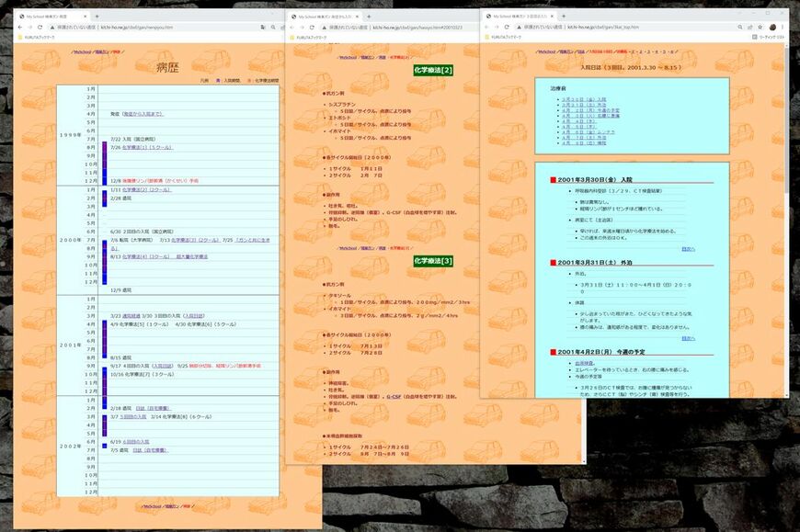Click the MySchool breadcrumb link in the left window
The height and width of the screenshot is (532, 800).
(x=83, y=52)
